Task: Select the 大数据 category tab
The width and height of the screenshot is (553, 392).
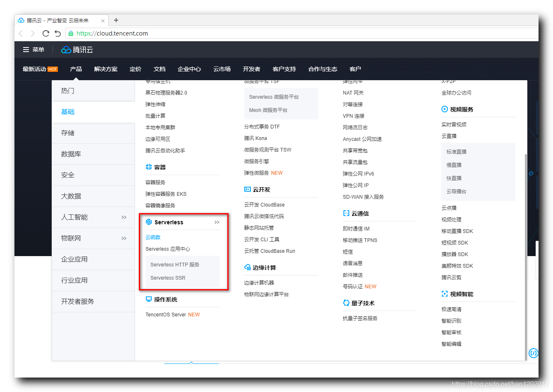Action: tap(93, 196)
